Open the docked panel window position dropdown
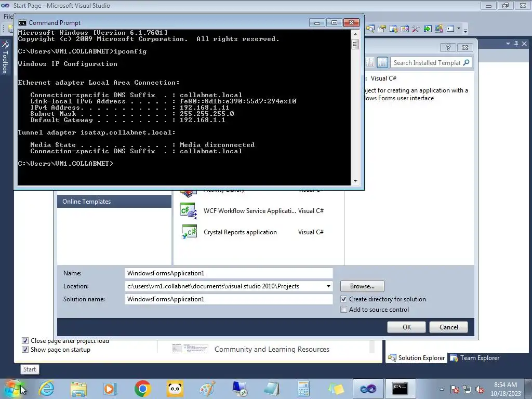 coord(508,44)
